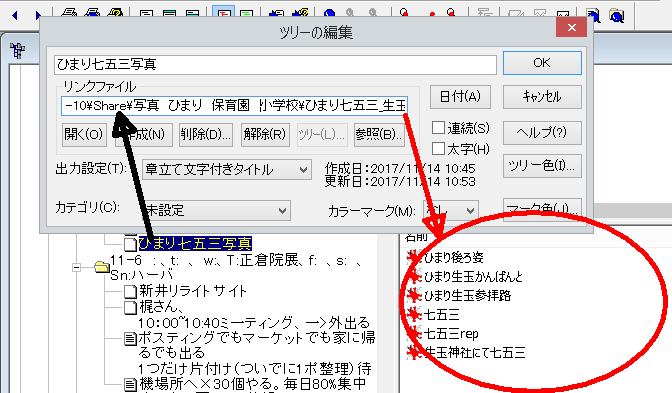Close the ツリーの編集 dialog
This screenshot has width=672, height=393.
coord(571,28)
